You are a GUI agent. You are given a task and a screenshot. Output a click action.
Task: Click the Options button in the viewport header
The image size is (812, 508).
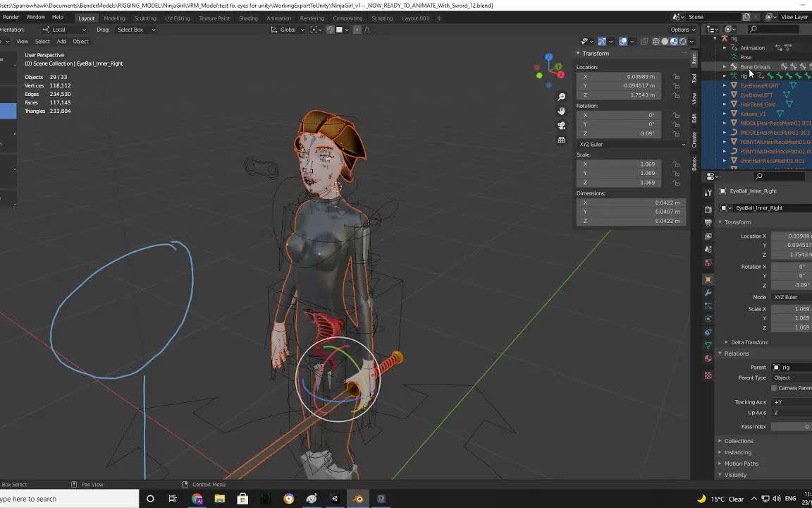pos(679,30)
